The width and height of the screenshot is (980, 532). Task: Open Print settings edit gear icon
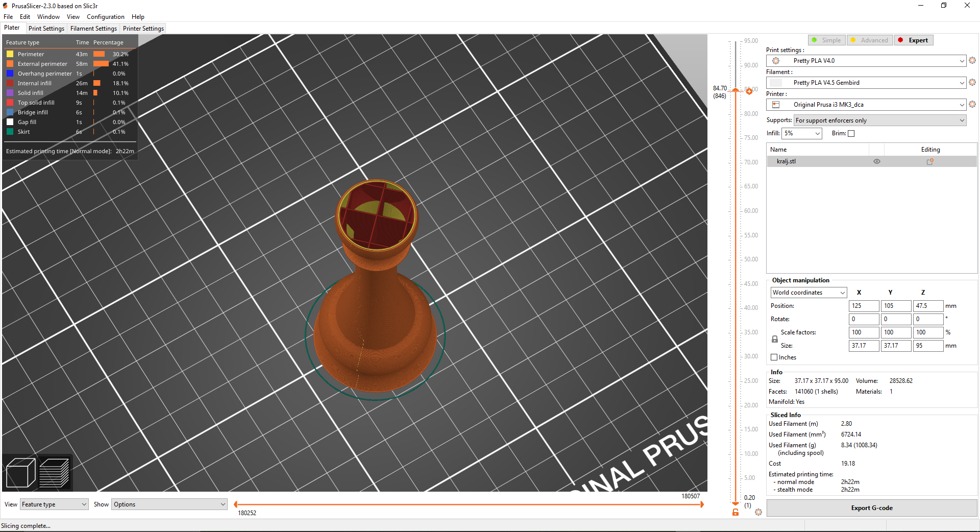tap(972, 60)
